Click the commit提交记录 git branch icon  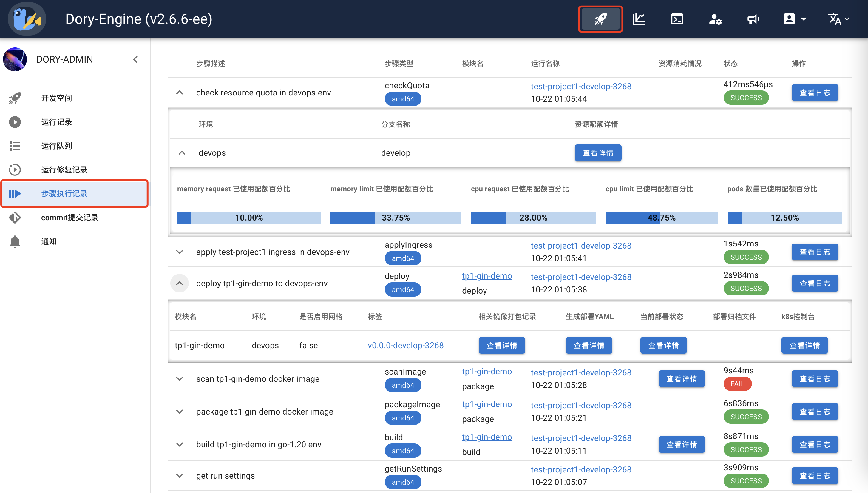(x=15, y=218)
